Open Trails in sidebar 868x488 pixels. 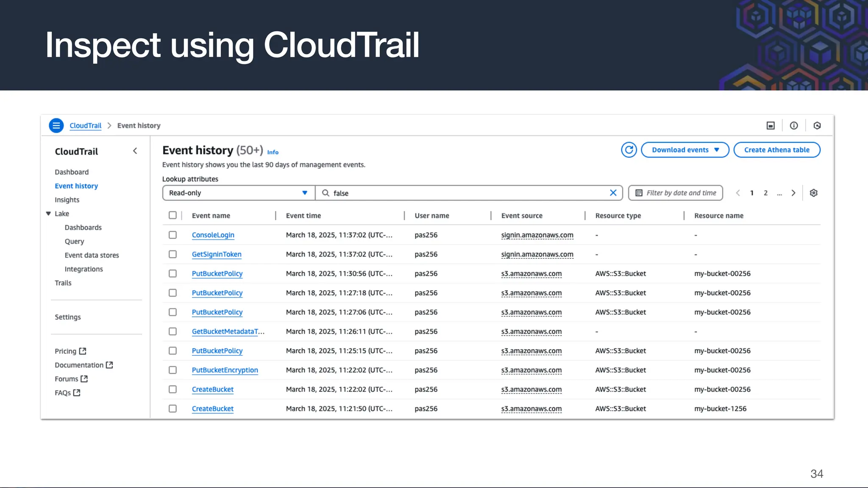tap(63, 283)
